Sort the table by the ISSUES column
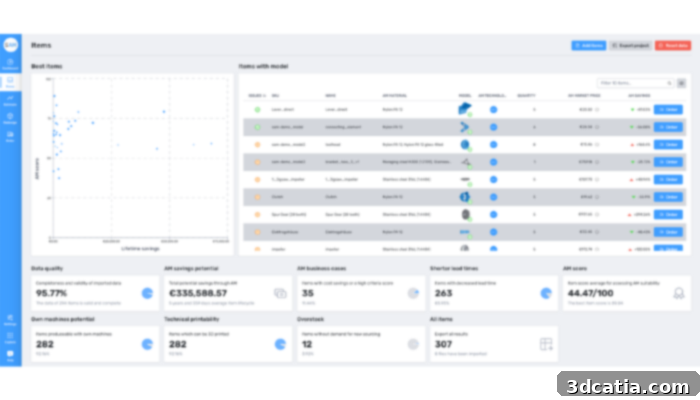The height and width of the screenshot is (400, 700). (257, 96)
